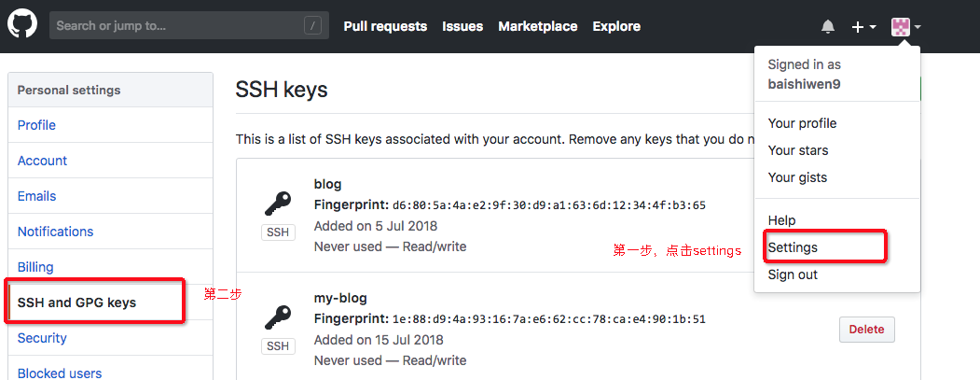
Task: Choose Sign out from user menu
Action: tap(793, 274)
